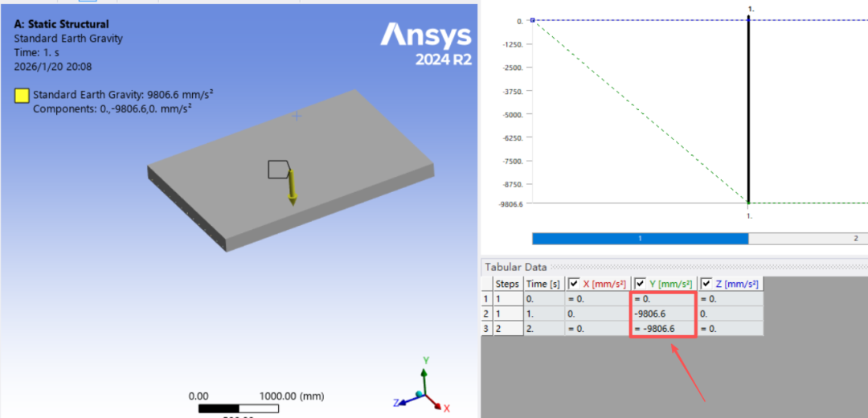Click the A: Static Structural legend title
This screenshot has height=418, width=868.
tap(61, 24)
